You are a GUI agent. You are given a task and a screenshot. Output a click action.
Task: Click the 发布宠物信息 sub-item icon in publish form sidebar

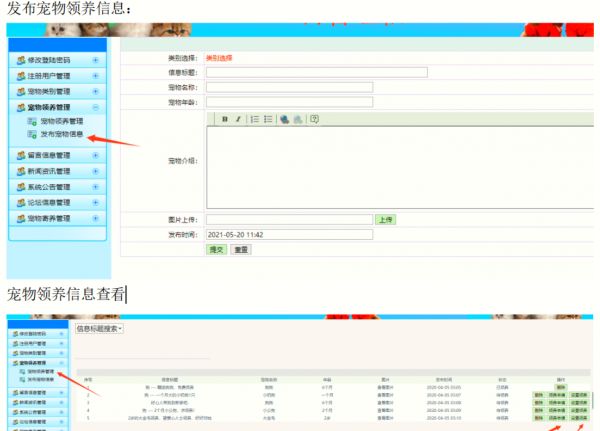pyautogui.click(x=32, y=134)
